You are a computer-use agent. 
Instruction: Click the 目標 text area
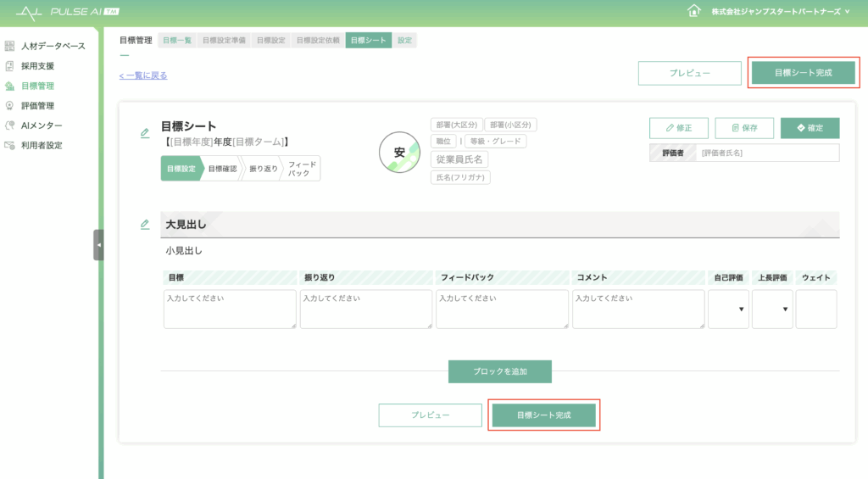(x=230, y=309)
